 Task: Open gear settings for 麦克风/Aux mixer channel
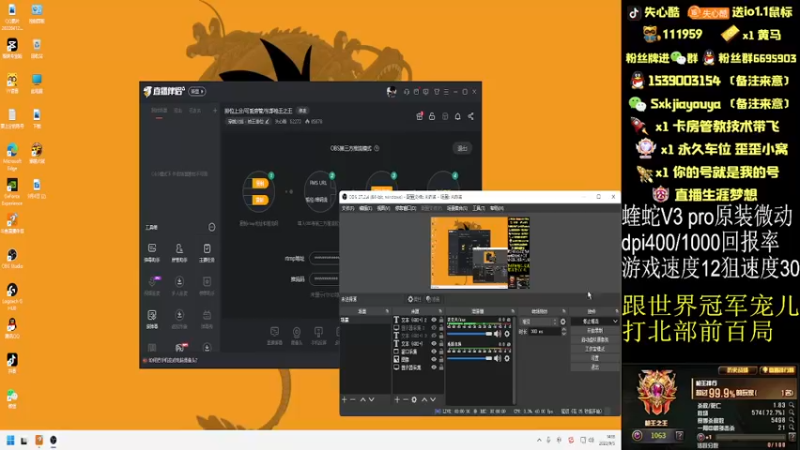(507, 334)
